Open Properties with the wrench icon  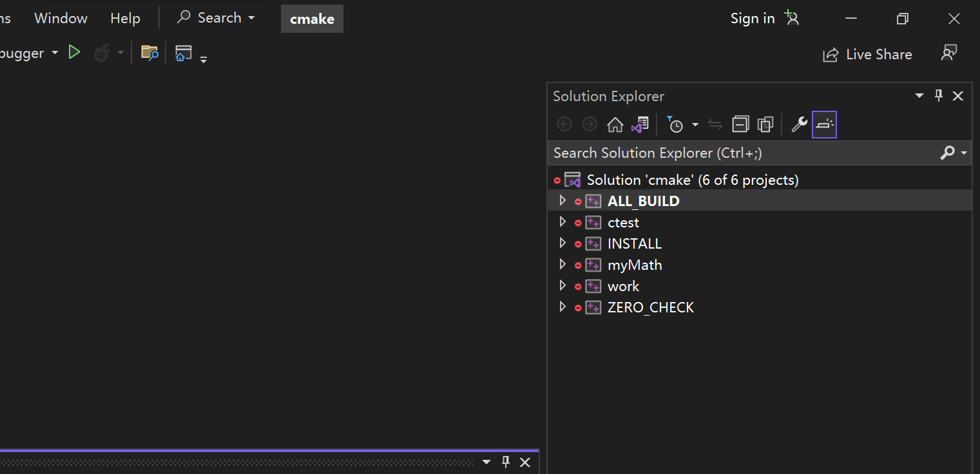click(799, 124)
